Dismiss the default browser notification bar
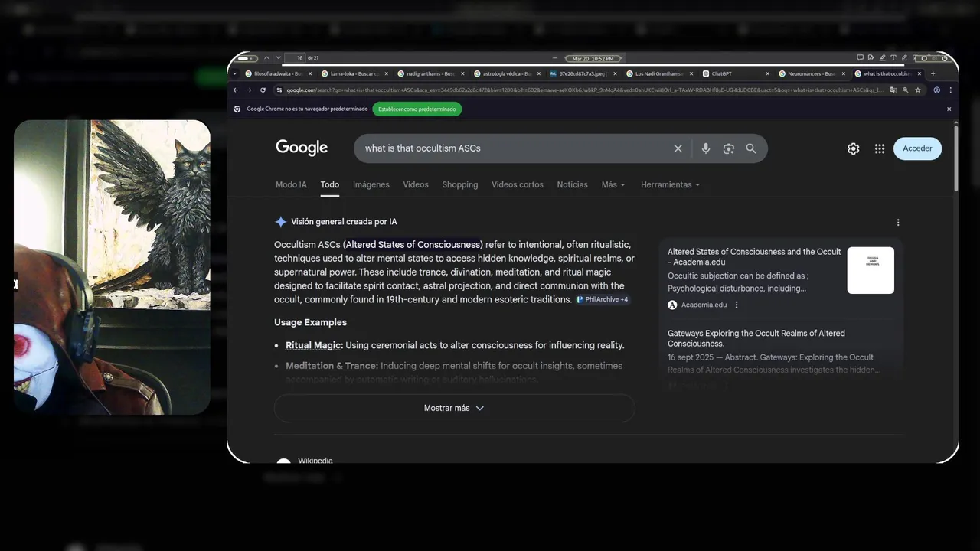Image resolution: width=980 pixels, height=551 pixels. 949,109
